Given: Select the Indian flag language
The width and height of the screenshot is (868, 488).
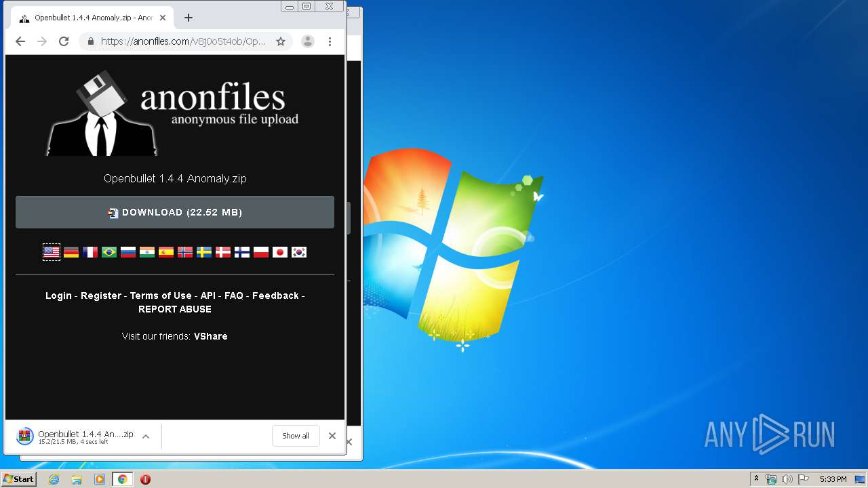Looking at the screenshot, I should tap(147, 252).
